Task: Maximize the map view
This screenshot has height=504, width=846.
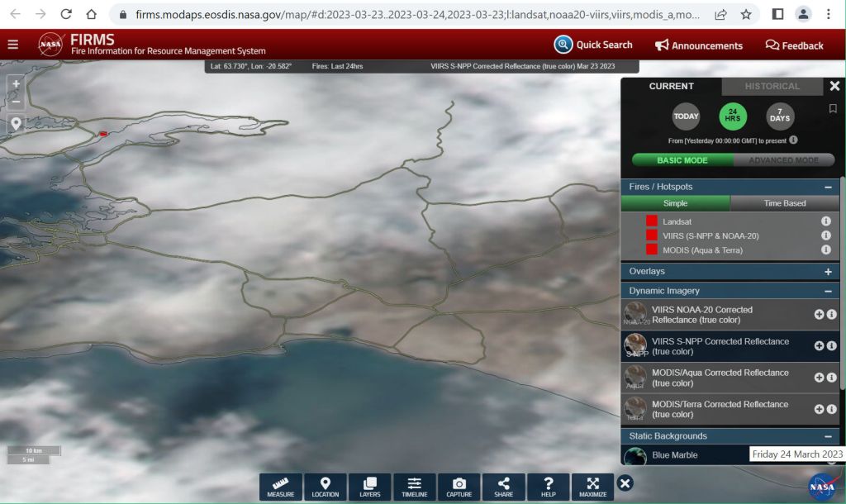Action: (592, 487)
